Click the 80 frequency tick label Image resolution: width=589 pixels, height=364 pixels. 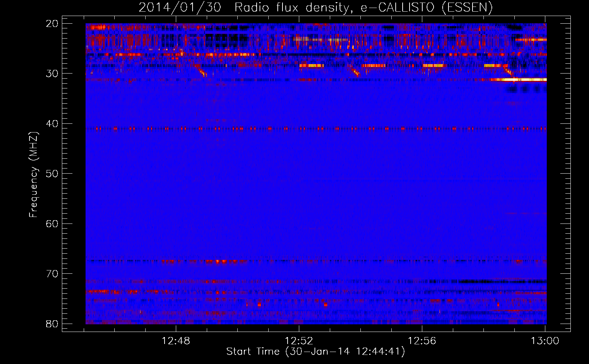click(52, 324)
